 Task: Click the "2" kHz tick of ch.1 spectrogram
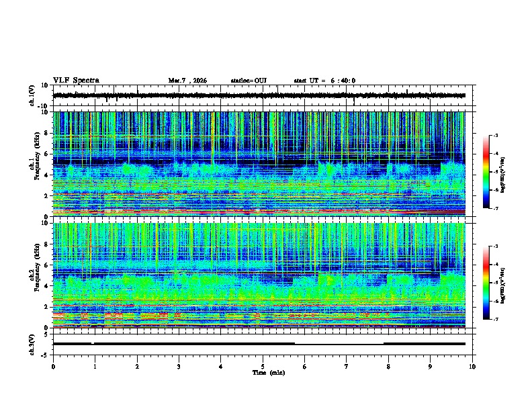[46, 195]
